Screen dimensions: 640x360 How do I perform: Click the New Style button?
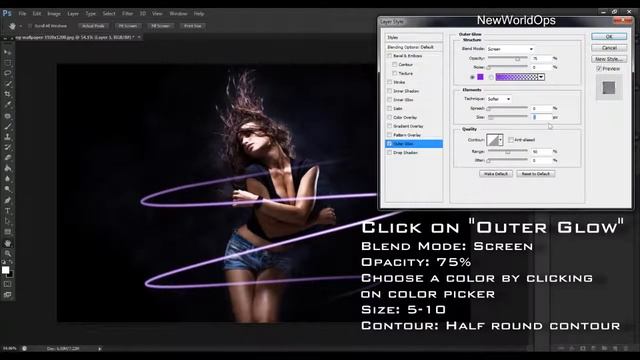click(609, 59)
